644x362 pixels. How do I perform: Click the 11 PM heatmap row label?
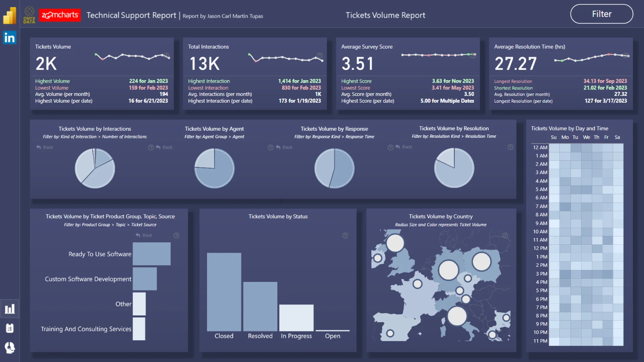point(540,341)
